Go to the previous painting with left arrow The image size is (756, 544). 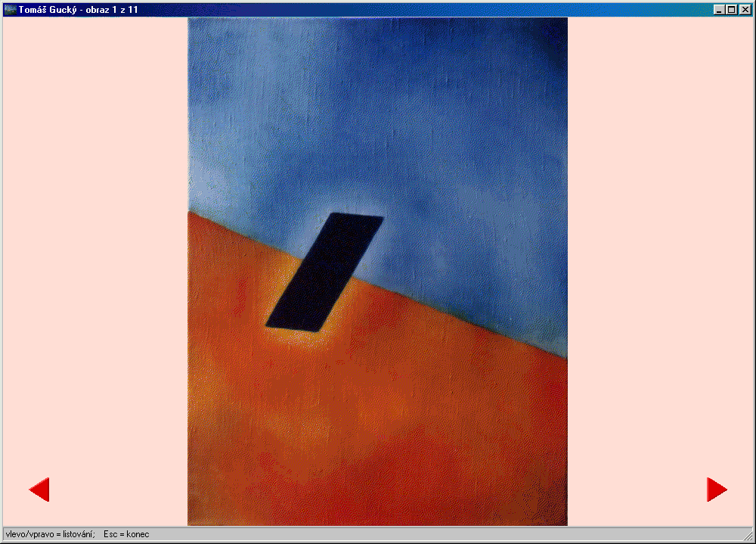click(40, 490)
